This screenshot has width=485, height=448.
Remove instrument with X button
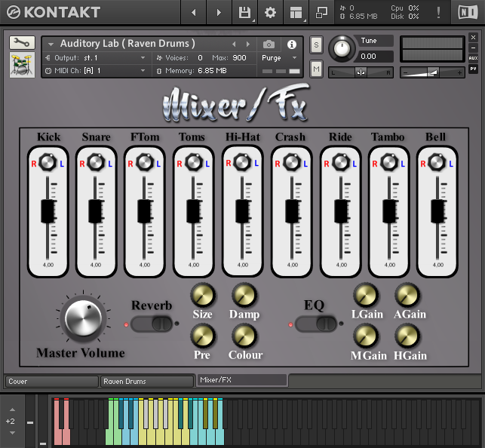pyautogui.click(x=473, y=38)
